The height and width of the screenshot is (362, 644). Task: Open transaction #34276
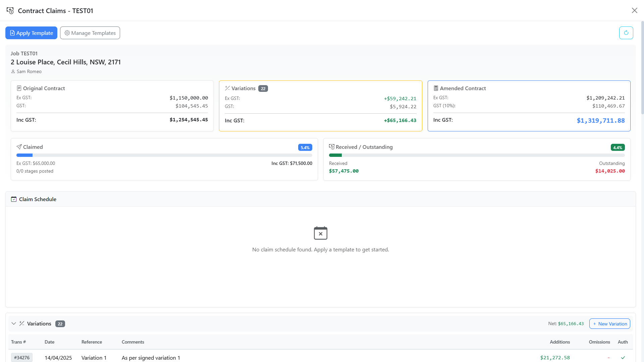click(21, 357)
